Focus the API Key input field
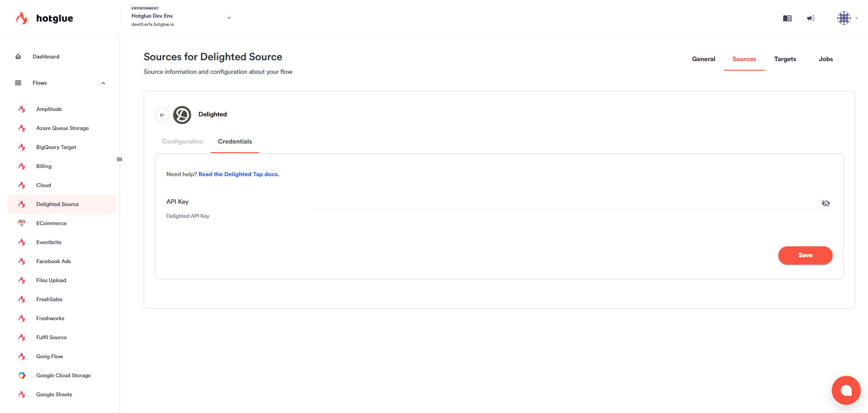The image size is (868, 413). coord(565,203)
